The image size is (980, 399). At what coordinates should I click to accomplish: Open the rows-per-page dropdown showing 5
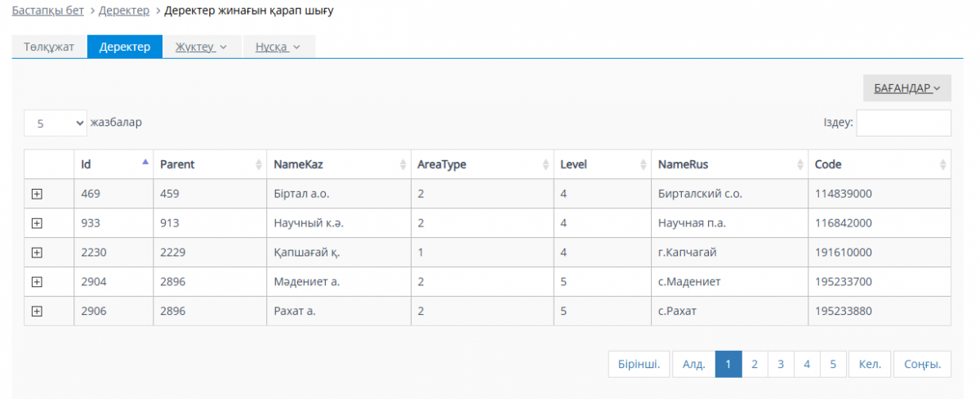point(56,123)
